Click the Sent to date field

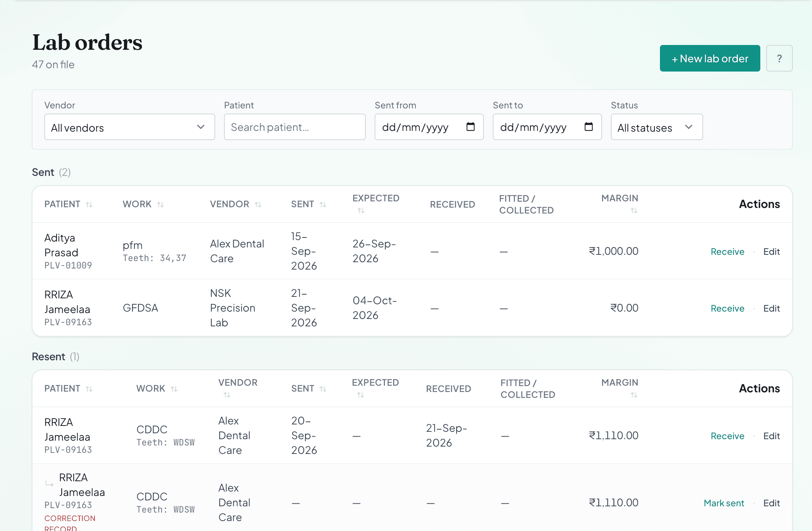(x=547, y=127)
